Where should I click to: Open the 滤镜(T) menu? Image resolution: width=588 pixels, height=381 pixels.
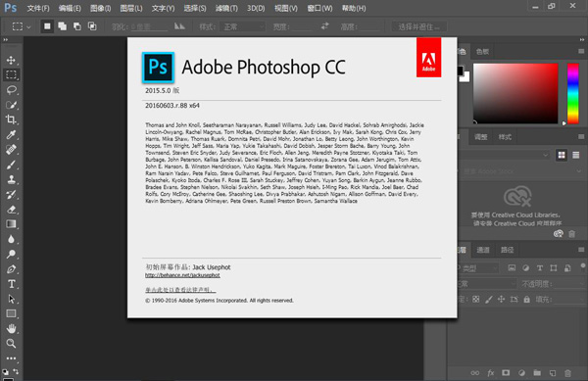pos(226,8)
